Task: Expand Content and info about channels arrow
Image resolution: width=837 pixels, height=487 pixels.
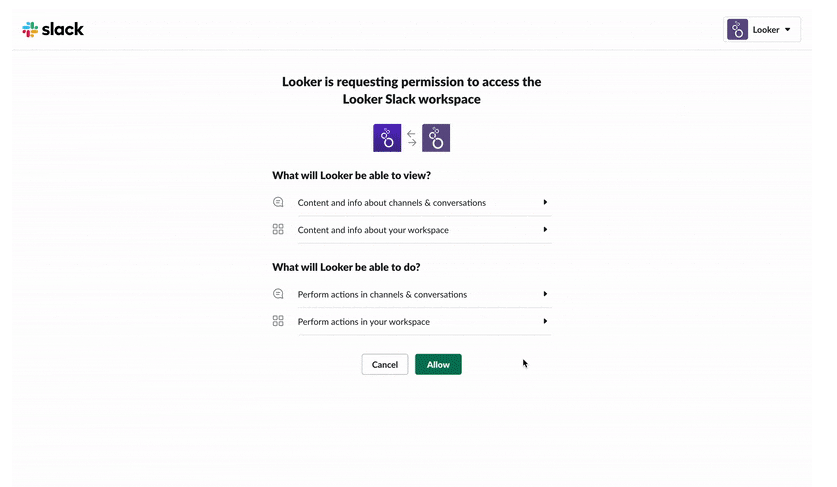Action: tap(545, 202)
